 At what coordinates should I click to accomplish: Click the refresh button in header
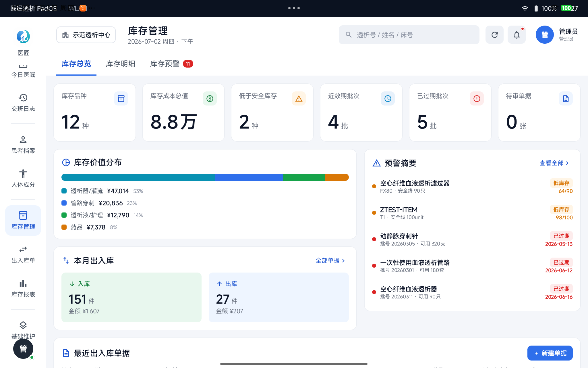pyautogui.click(x=494, y=35)
